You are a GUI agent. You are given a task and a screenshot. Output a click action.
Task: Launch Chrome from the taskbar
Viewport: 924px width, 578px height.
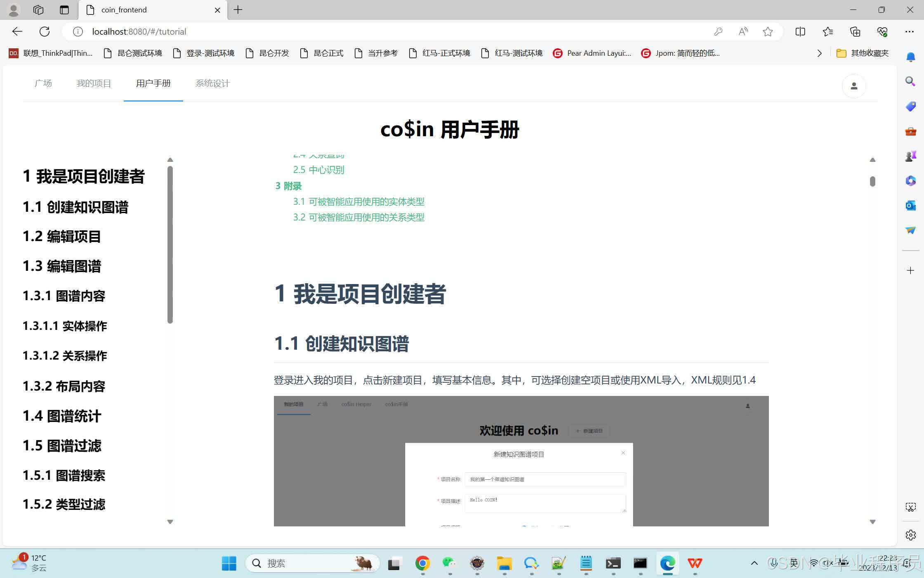click(x=422, y=563)
